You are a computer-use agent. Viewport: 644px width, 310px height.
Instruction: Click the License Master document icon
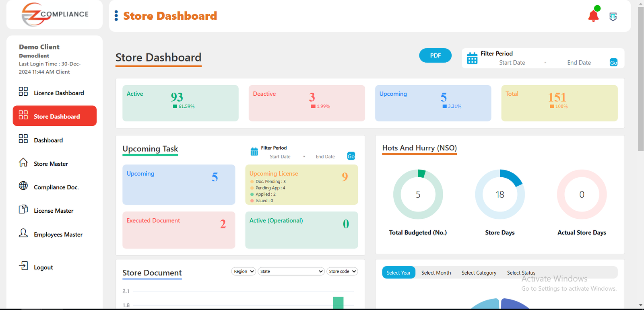[x=23, y=209]
